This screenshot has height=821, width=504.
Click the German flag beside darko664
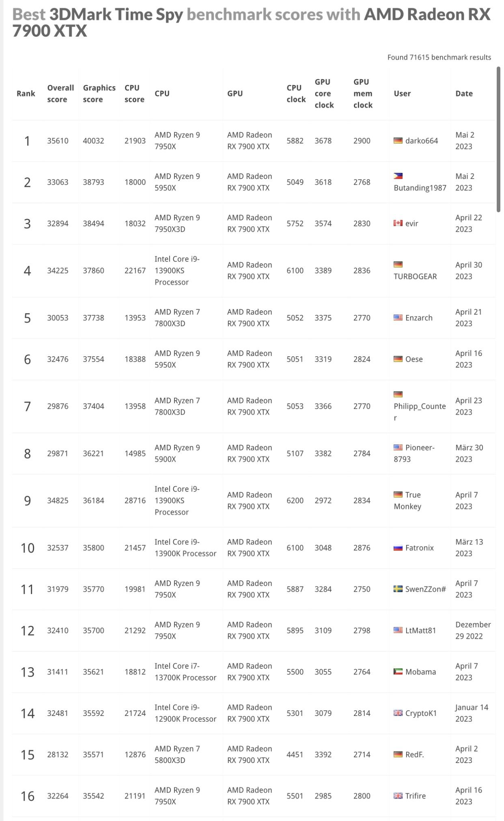398,140
